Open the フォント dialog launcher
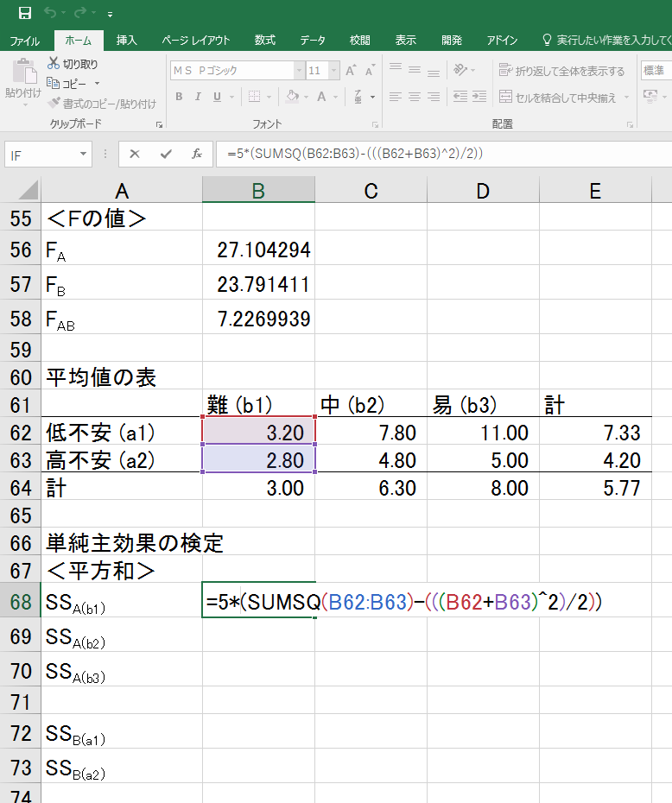This screenshot has height=803, width=672. pyautogui.click(x=376, y=124)
